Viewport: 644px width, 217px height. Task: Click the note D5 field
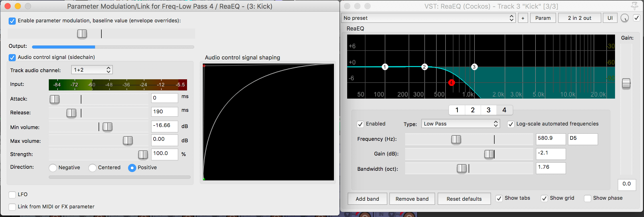[583, 139]
